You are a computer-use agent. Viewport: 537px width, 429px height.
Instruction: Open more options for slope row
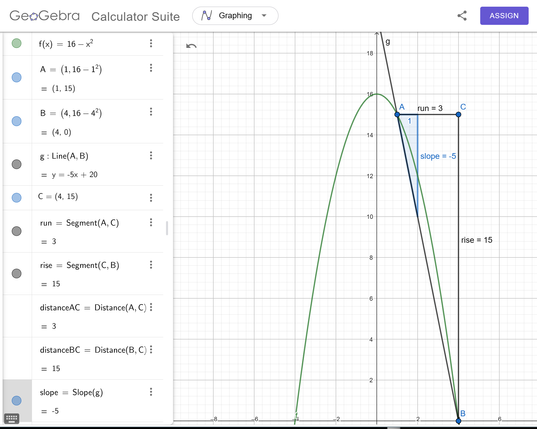(x=151, y=392)
